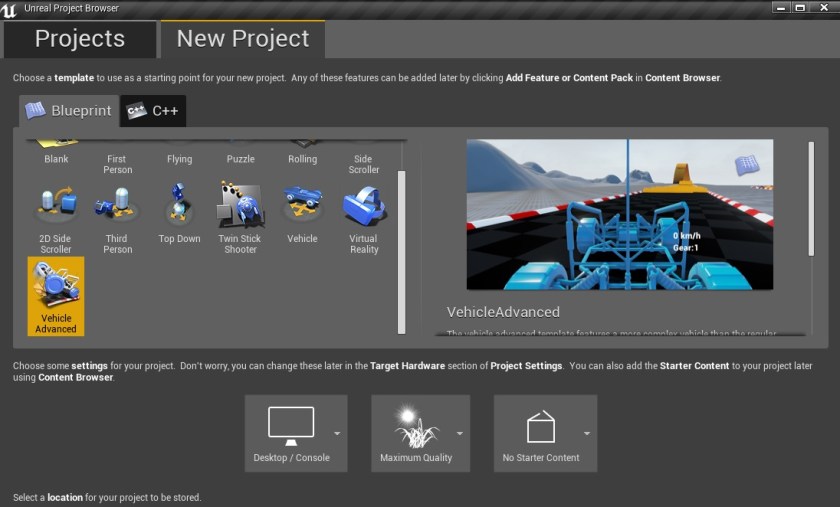Choose the Vehicle template icon
Screen dimensions: 840x507
pos(302,214)
